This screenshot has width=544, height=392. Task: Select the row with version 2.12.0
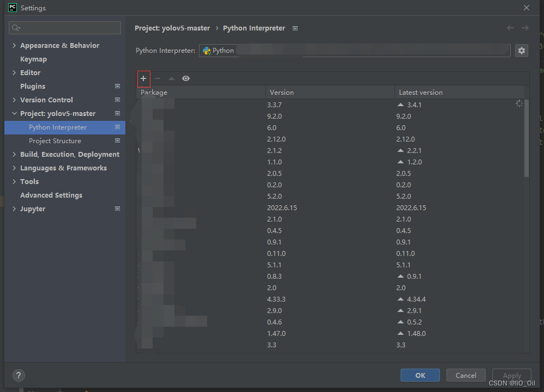(330, 139)
